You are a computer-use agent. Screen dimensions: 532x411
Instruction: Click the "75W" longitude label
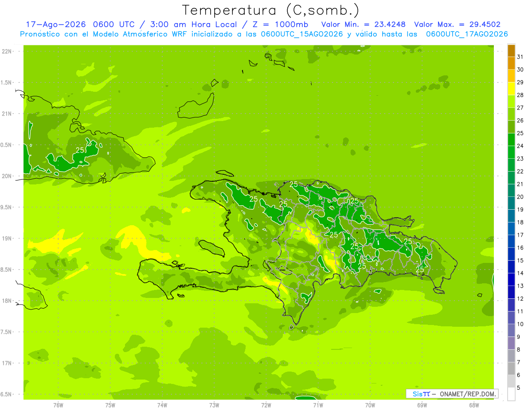click(x=110, y=405)
